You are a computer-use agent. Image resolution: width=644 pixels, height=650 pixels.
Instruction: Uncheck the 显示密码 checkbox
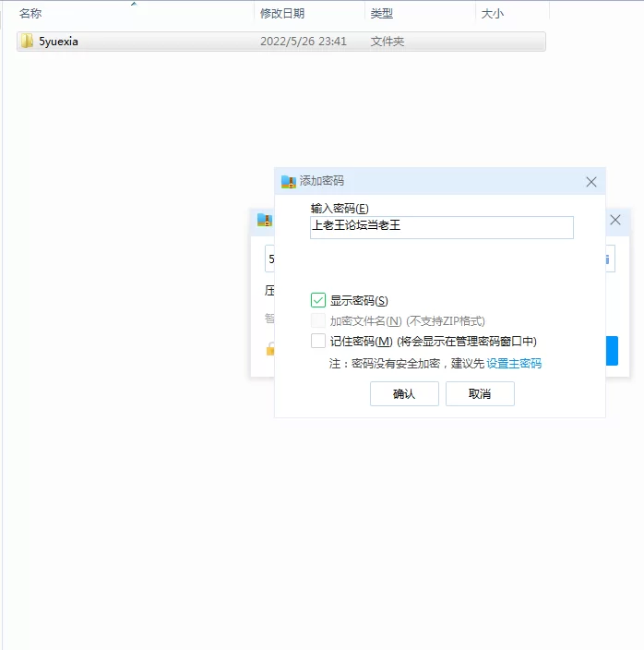coord(318,300)
